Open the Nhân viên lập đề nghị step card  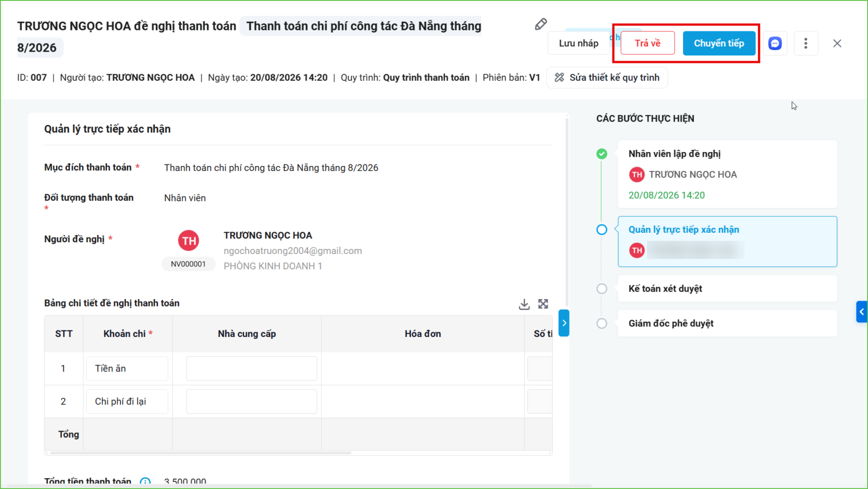pyautogui.click(x=727, y=174)
